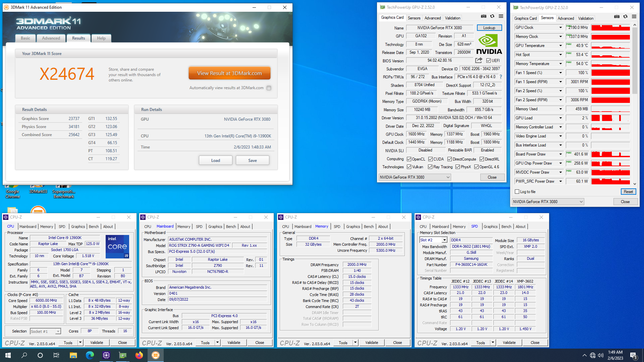Switch to CPU-Z from the taskbar
Screen dimensions: 644x362
click(106, 355)
